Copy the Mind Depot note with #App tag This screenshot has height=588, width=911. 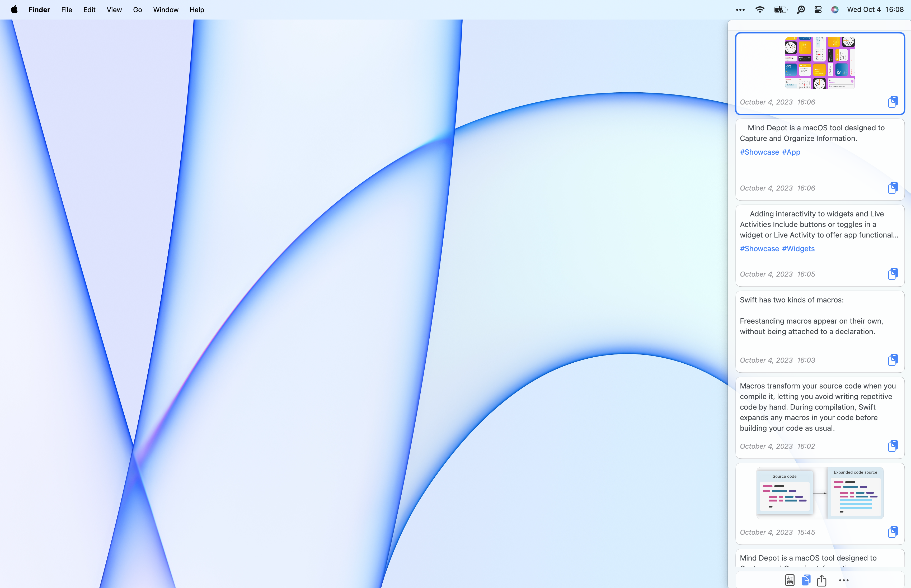pos(893,188)
